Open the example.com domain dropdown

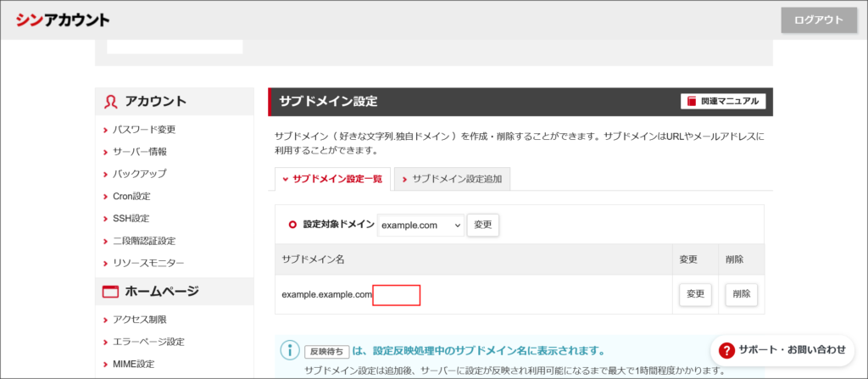pyautogui.click(x=420, y=225)
